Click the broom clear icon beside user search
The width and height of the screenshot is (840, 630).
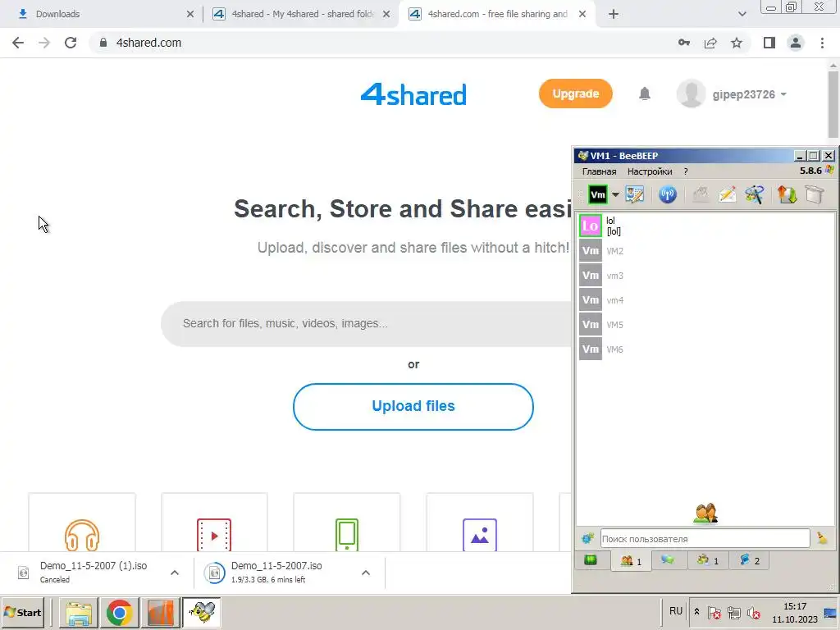(822, 538)
